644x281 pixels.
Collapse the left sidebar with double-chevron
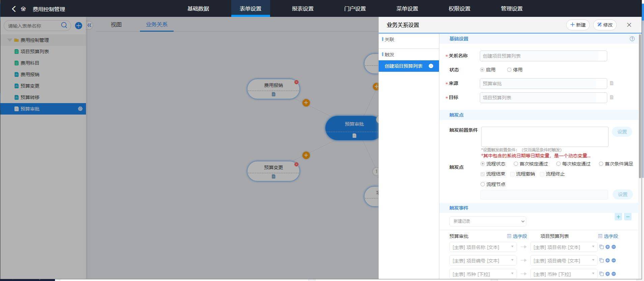[x=89, y=25]
